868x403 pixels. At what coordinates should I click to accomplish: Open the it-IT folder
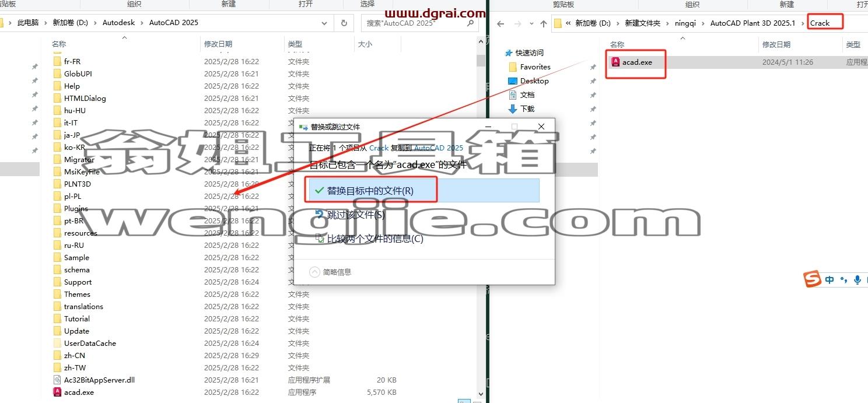click(71, 122)
